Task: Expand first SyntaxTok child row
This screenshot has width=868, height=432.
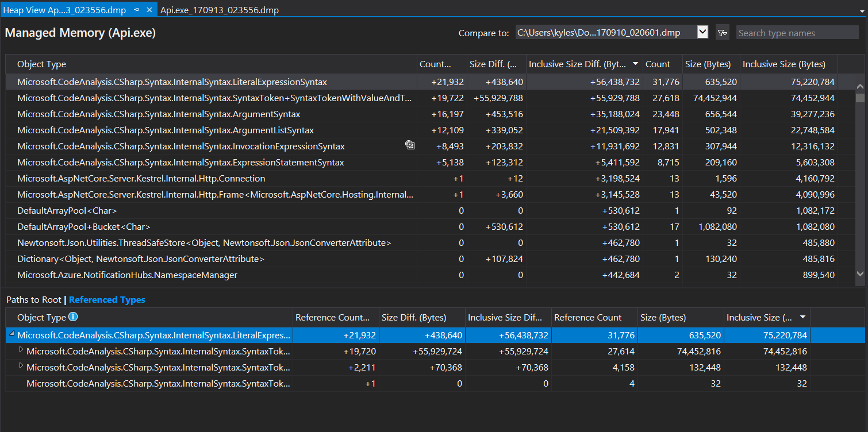Action: (21, 349)
